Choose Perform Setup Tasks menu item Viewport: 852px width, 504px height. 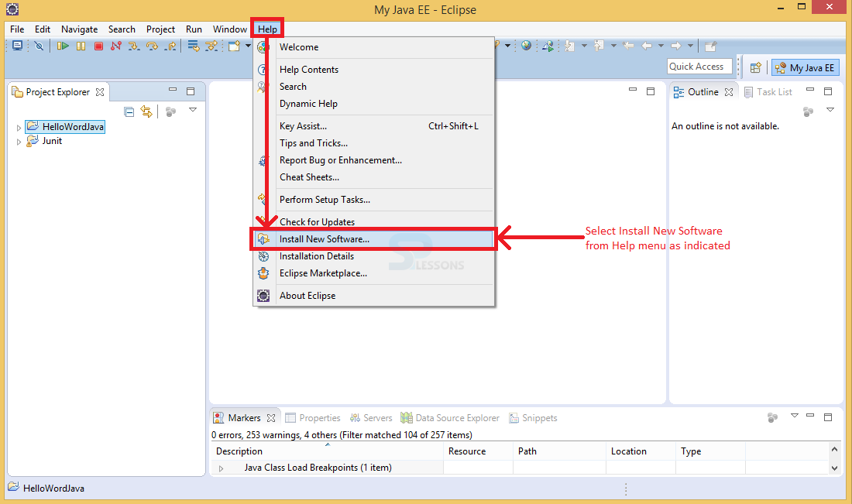click(374, 200)
